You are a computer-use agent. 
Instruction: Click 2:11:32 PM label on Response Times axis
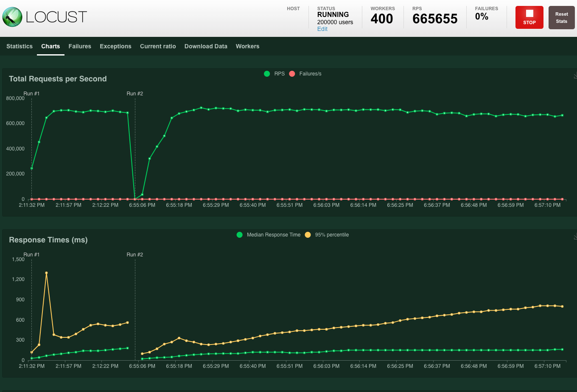coord(31,366)
